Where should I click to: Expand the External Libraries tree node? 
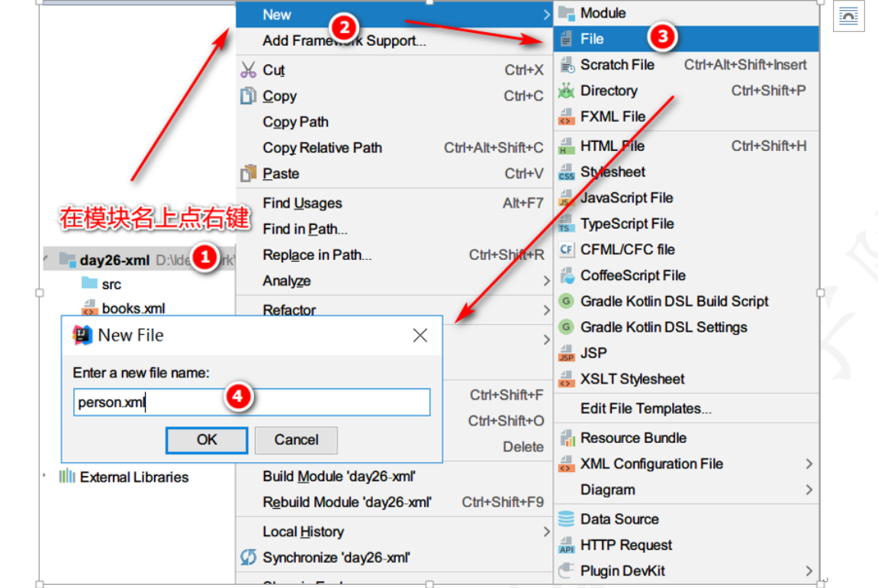[45, 477]
